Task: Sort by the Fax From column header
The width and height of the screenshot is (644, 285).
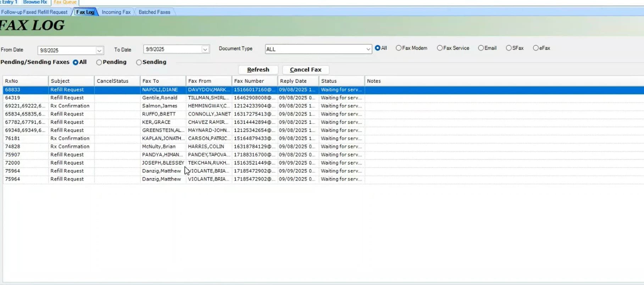Action: 209,81
